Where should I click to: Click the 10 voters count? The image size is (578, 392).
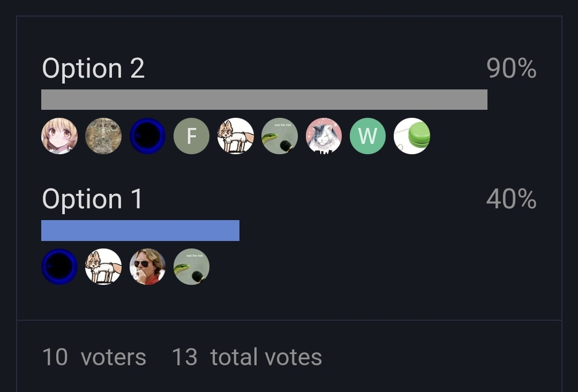(94, 357)
